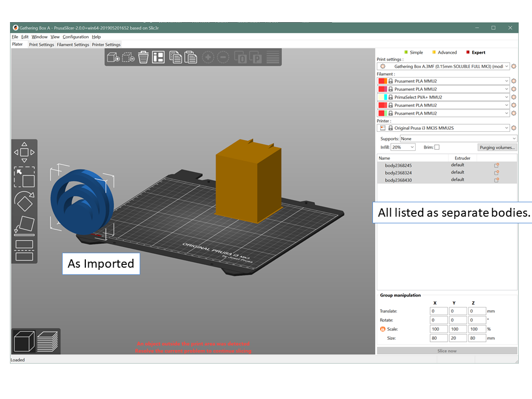Add instance with plus icon
The width and height of the screenshot is (532, 399).
208,57
